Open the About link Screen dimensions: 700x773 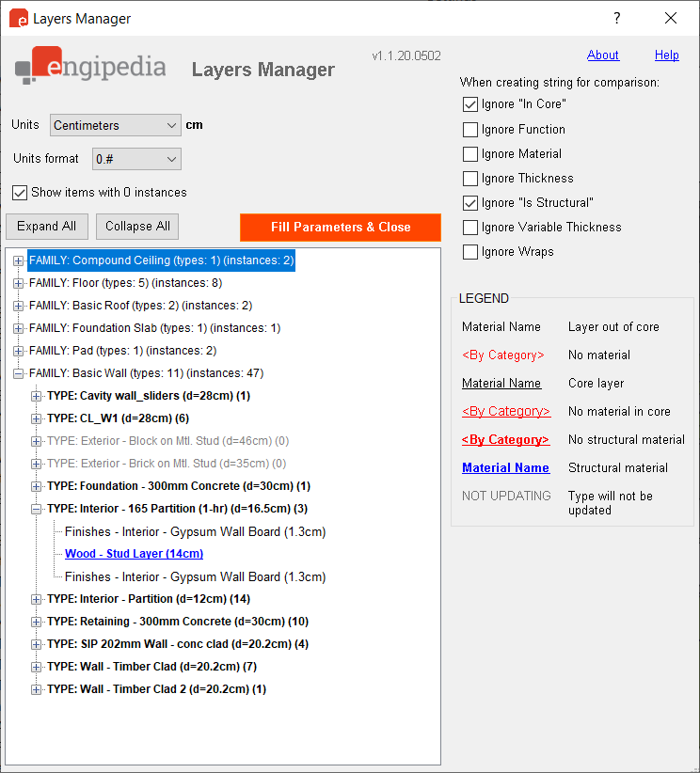point(603,55)
